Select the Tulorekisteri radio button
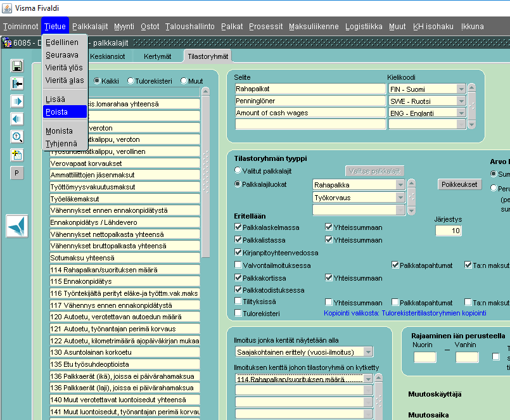510x420 pixels. (131, 81)
